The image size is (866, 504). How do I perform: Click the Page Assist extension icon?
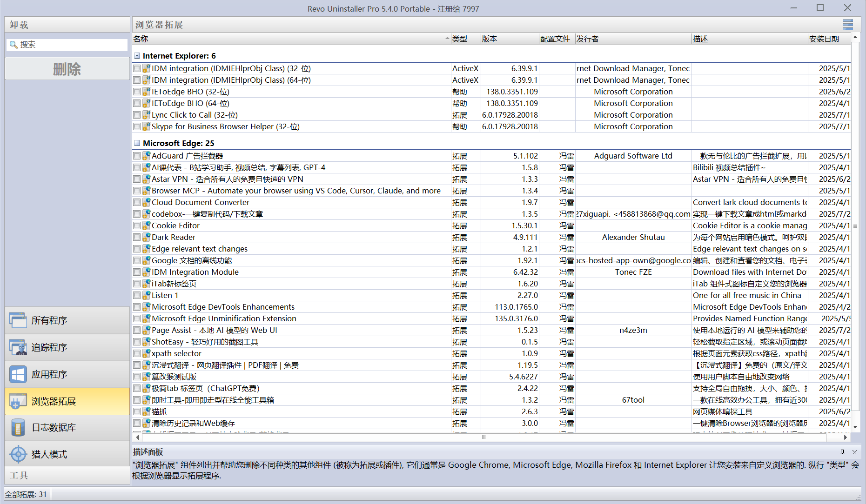pos(146,330)
